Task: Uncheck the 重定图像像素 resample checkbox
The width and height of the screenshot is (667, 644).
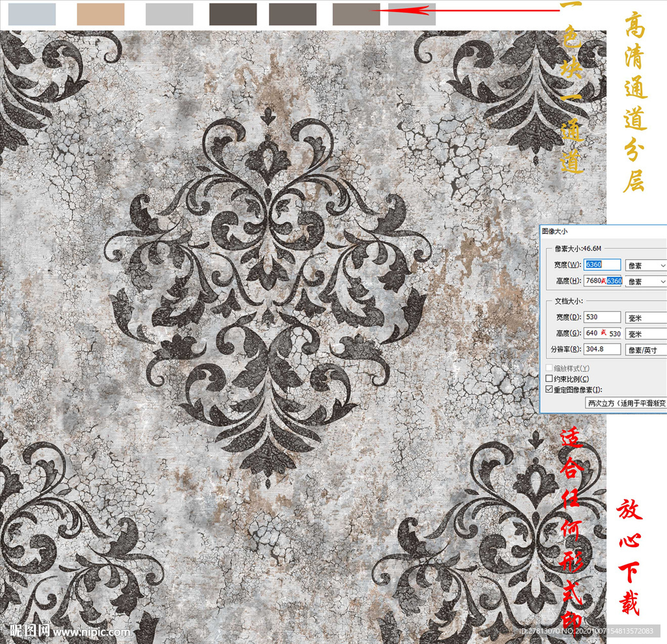Action: tap(549, 389)
